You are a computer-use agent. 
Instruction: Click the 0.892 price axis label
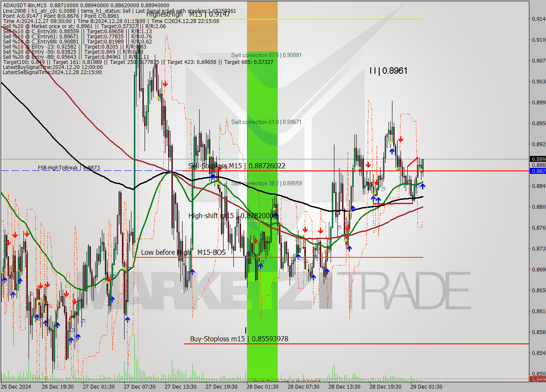click(x=538, y=144)
